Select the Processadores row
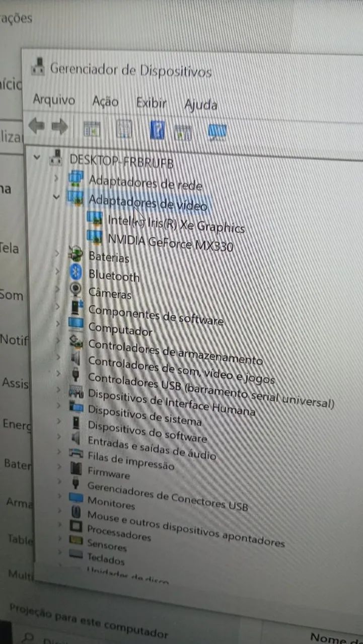The image size is (363, 644). [x=119, y=532]
